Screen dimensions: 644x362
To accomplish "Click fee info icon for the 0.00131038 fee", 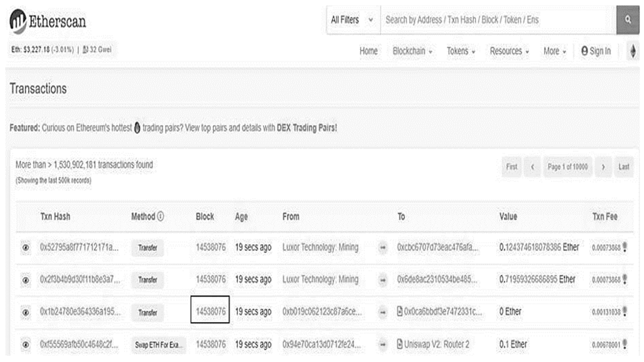I will click(625, 311).
